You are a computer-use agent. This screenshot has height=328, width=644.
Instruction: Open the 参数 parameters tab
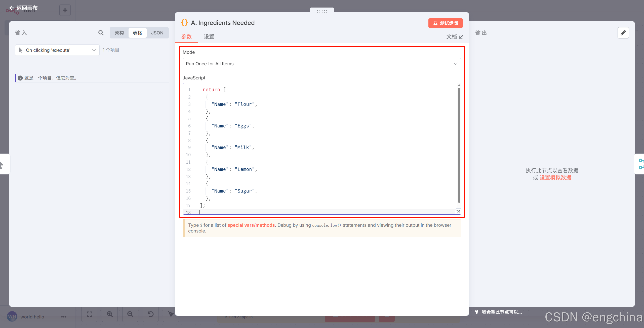click(186, 37)
